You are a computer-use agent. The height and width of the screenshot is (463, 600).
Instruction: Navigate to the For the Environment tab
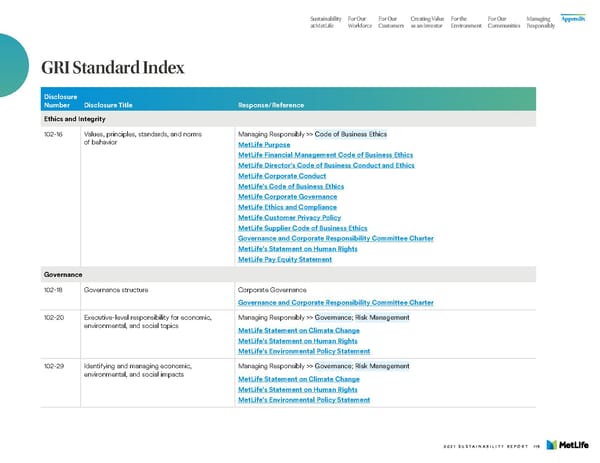(467, 21)
